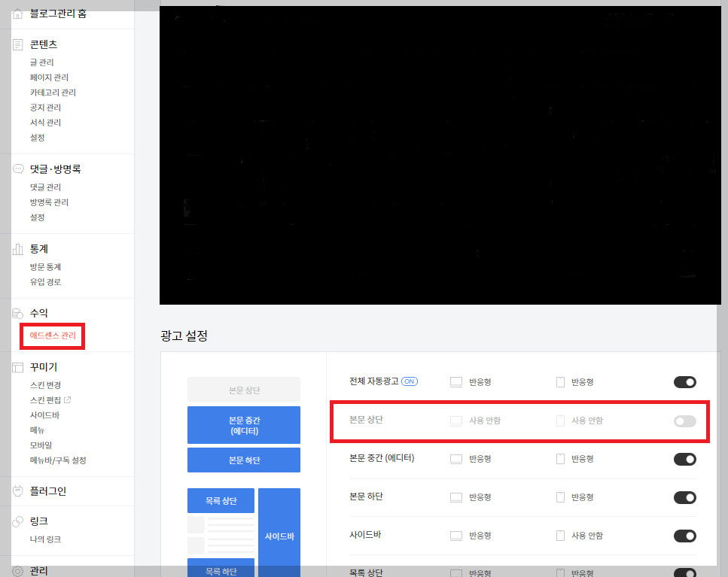Click 본문 중간 (에디터) block in layout preview
The height and width of the screenshot is (577, 728).
[x=244, y=425]
